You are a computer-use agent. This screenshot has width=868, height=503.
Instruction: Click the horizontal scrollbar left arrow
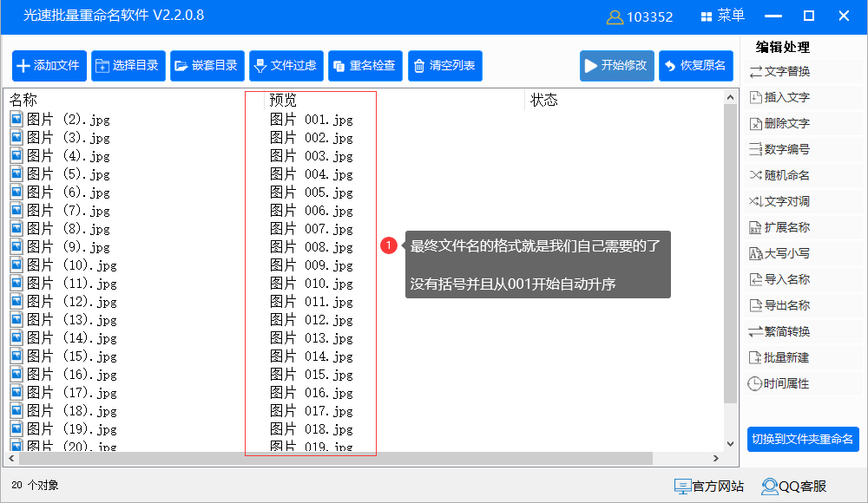click(x=11, y=458)
